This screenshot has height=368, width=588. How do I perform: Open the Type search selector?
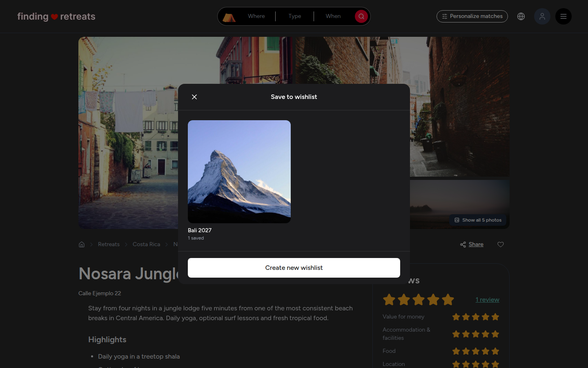tap(295, 16)
